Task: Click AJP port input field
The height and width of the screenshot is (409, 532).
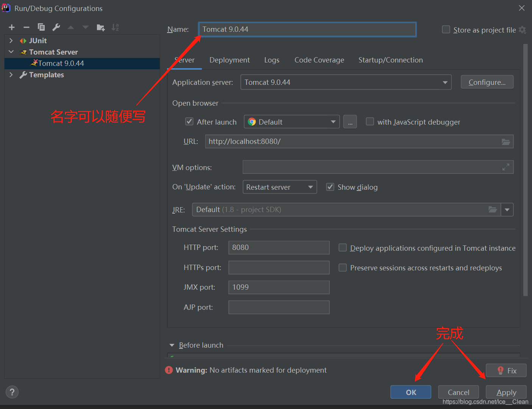Action: click(x=279, y=307)
